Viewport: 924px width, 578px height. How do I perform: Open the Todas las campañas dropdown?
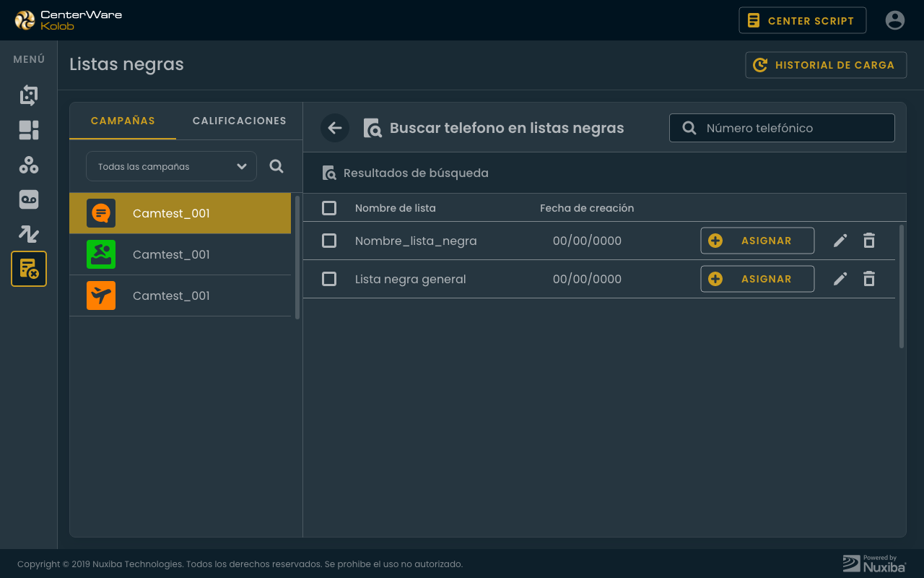click(x=171, y=166)
